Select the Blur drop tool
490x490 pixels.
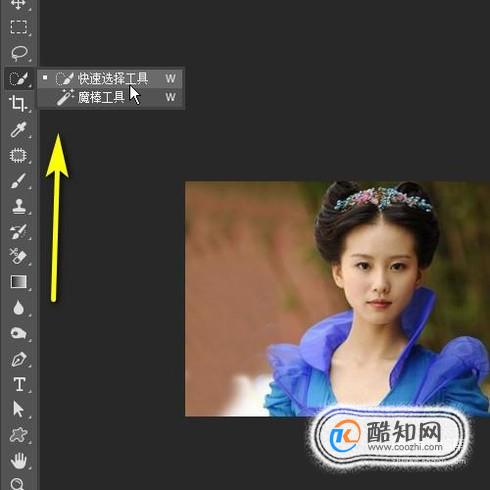point(18,308)
